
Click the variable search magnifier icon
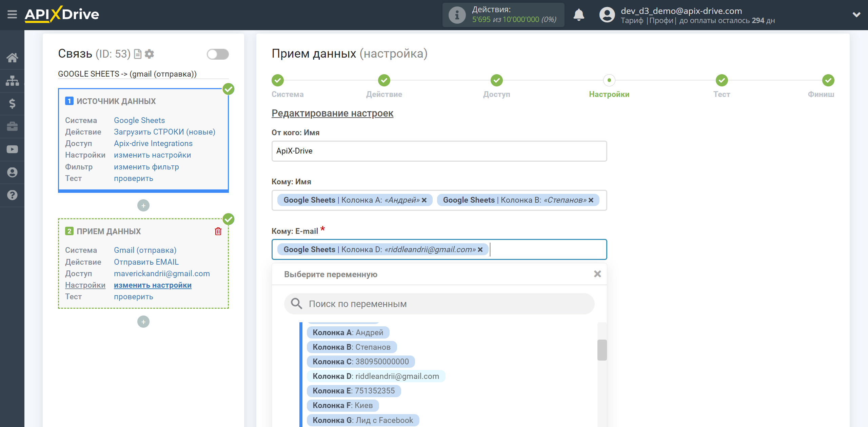coord(296,304)
